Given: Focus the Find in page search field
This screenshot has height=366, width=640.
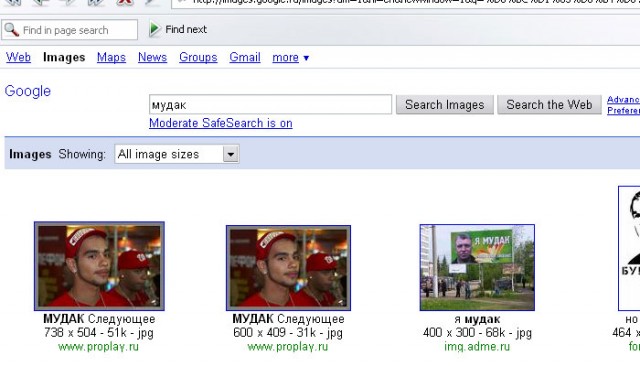Looking at the screenshot, I should 69,30.
